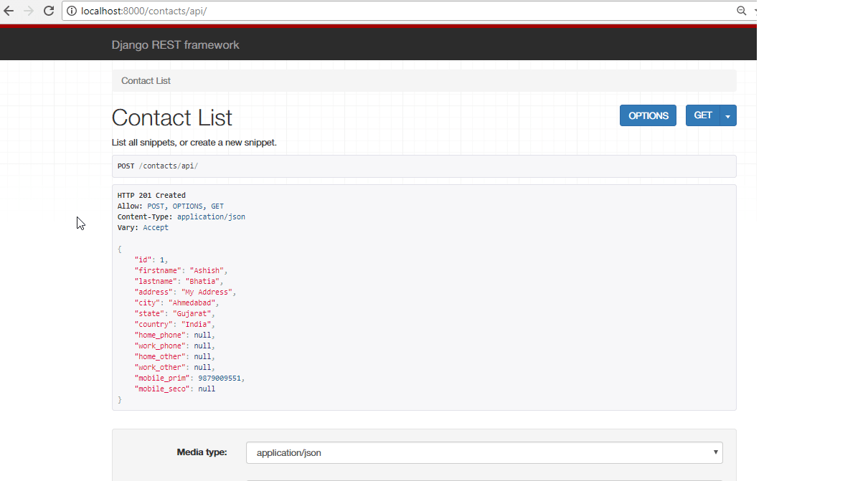The height and width of the screenshot is (481, 868).
Task: Click the browser back arrow
Action: point(9,11)
